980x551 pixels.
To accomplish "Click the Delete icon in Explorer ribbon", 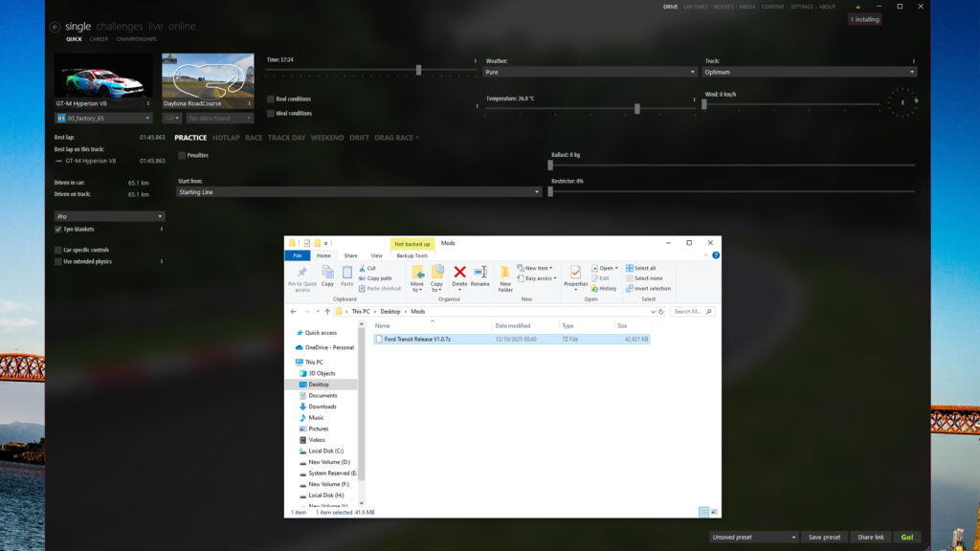I will (459, 276).
